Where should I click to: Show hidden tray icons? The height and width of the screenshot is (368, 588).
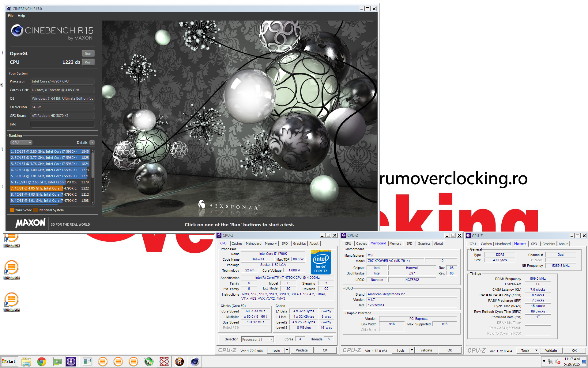544,361
